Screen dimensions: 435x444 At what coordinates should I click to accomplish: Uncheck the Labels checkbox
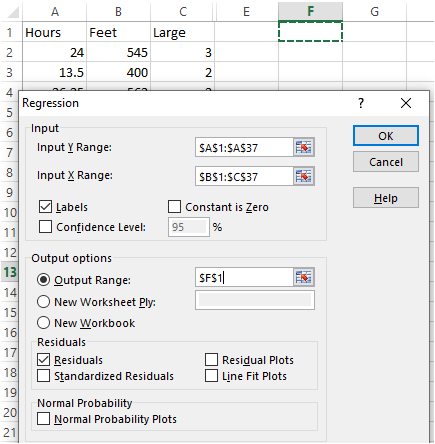click(x=45, y=207)
